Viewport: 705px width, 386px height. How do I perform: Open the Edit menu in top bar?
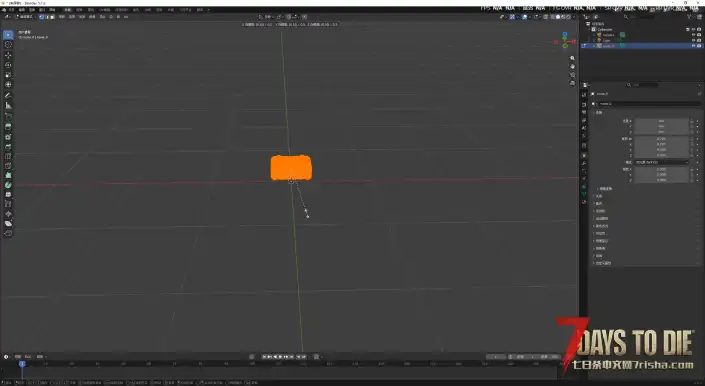click(22, 9)
